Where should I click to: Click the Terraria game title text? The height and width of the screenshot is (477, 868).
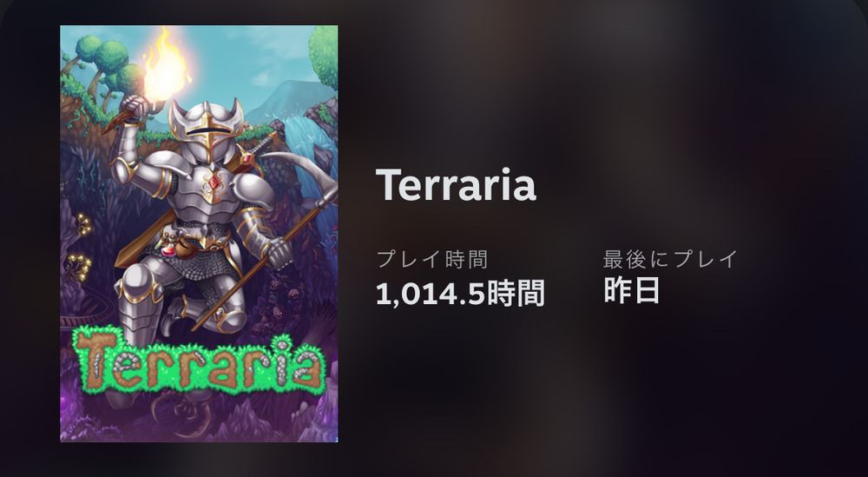[x=457, y=185]
